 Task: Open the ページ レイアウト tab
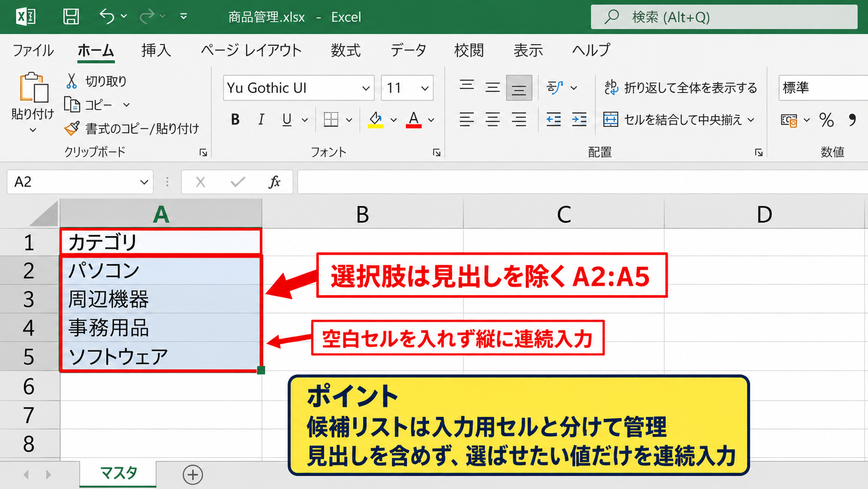(x=251, y=50)
